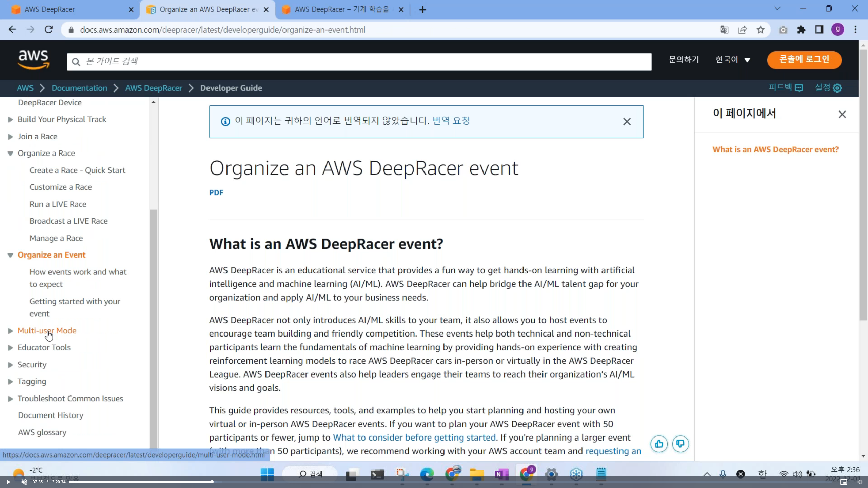Image resolution: width=868 pixels, height=488 pixels.
Task: Bookmark this page with the star icon
Action: (761, 30)
